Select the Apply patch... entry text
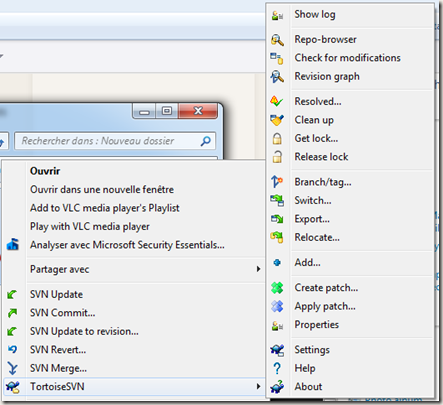This screenshot has width=443, height=405. click(x=325, y=307)
